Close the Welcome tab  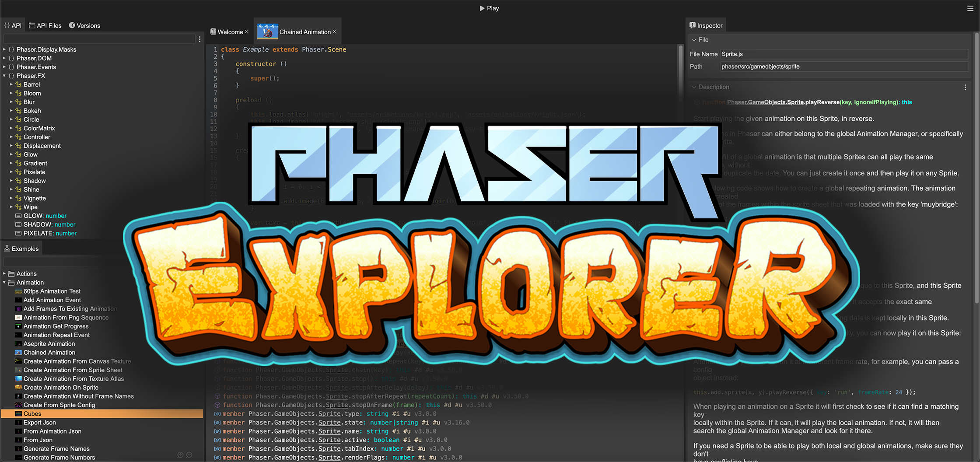click(247, 31)
